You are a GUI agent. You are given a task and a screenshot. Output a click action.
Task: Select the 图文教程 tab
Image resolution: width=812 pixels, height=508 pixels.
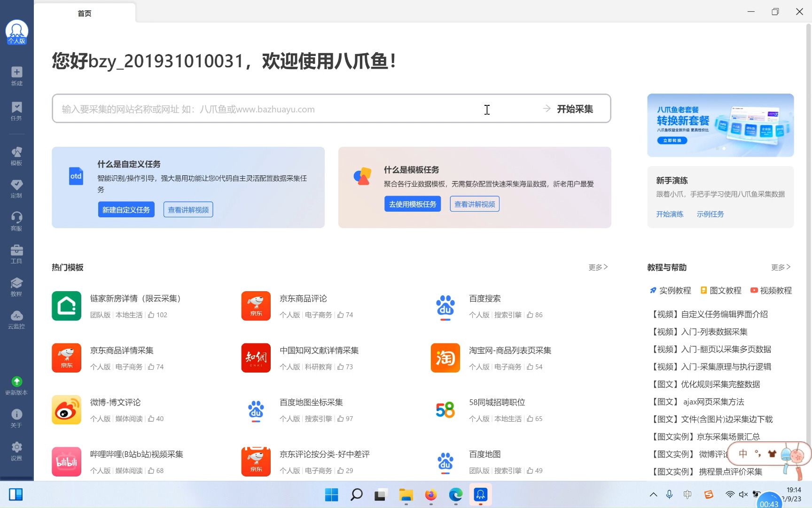click(721, 291)
